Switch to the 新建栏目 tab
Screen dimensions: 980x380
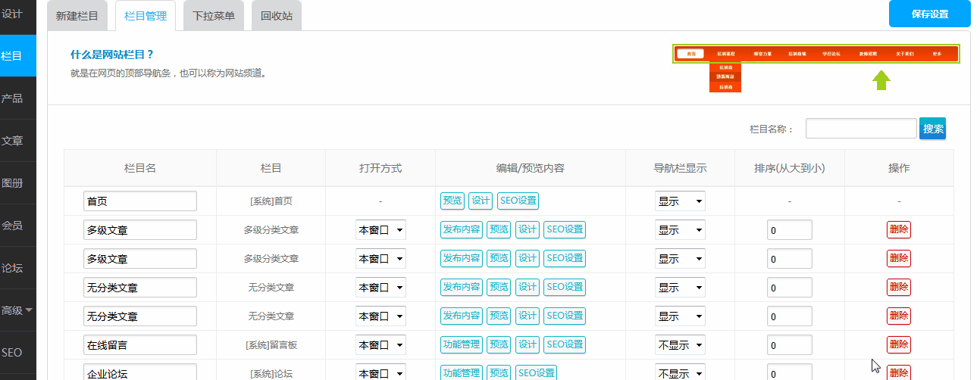tap(77, 16)
